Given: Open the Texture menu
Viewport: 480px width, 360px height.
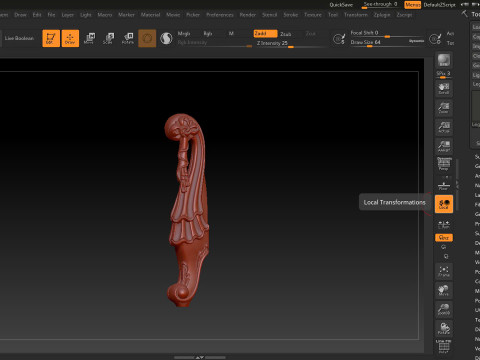Looking at the screenshot, I should pos(313,15).
